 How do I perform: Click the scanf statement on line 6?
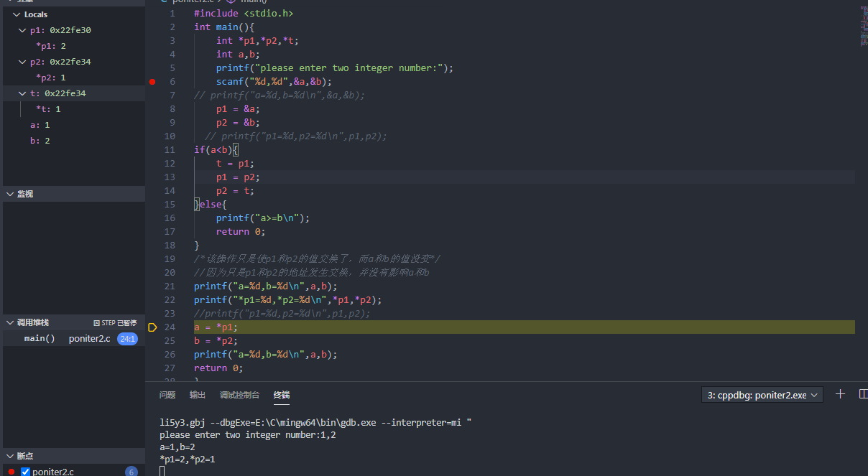point(274,82)
